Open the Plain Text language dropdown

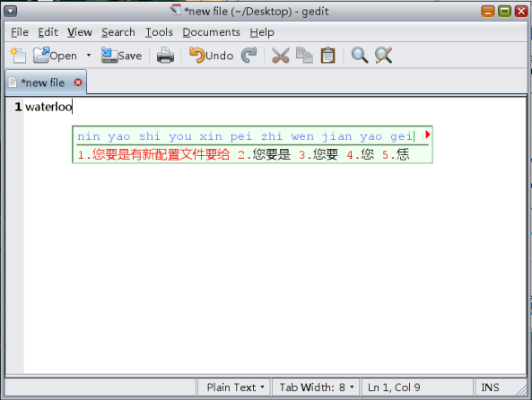tap(235, 387)
